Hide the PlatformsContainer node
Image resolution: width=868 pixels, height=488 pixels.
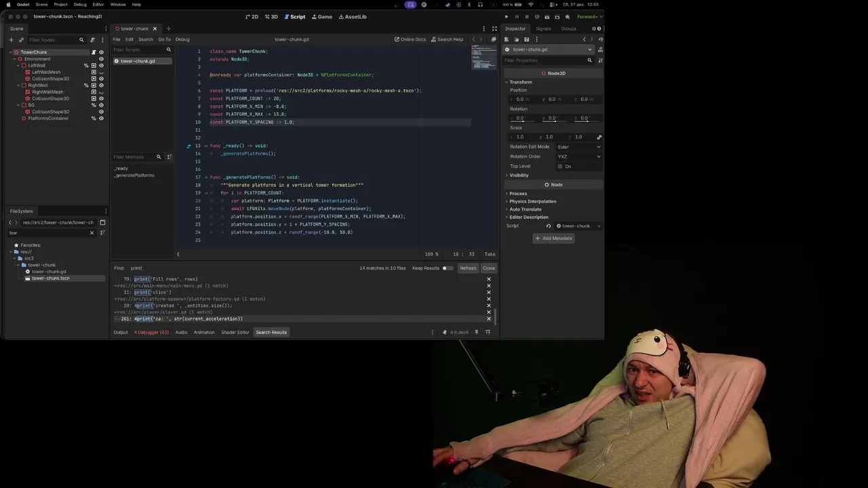[x=101, y=119]
